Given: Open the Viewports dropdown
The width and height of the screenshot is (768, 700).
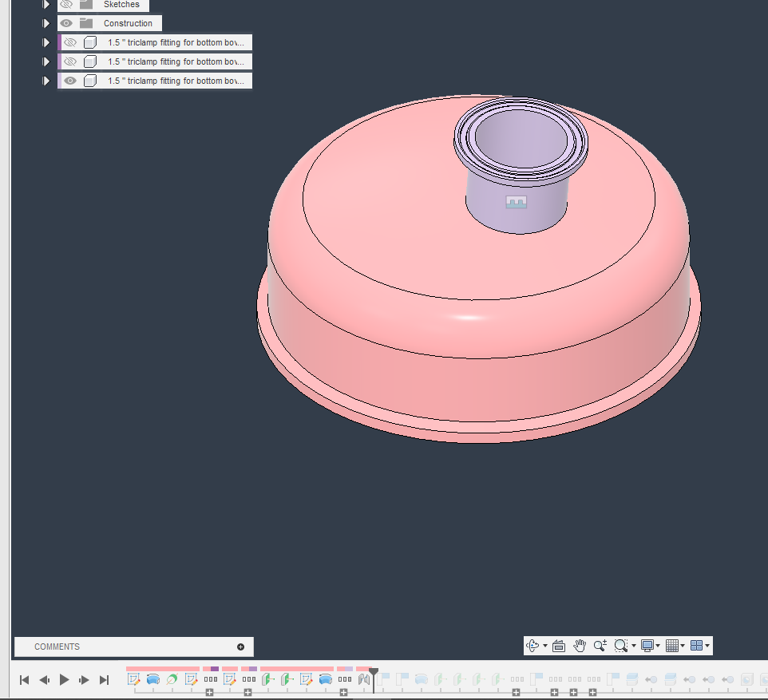Looking at the screenshot, I should point(696,646).
